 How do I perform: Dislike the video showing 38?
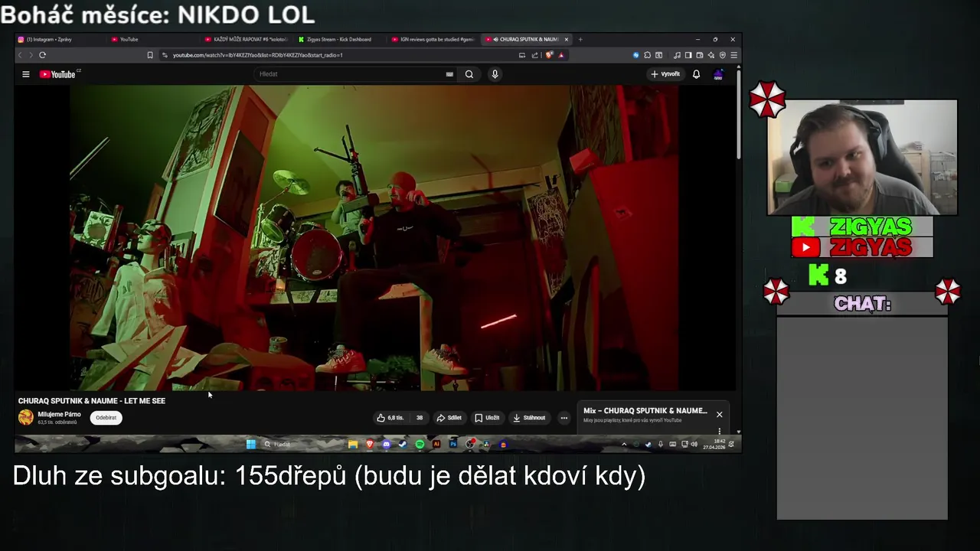coord(419,418)
